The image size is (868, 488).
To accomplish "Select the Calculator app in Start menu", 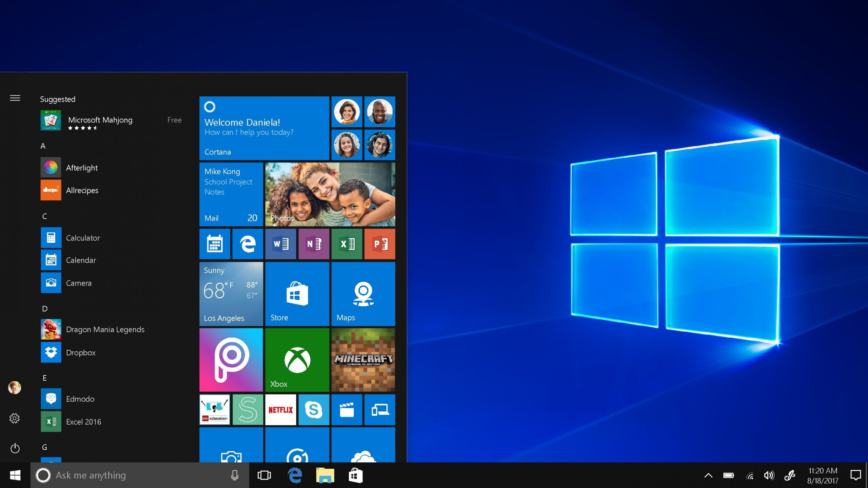I will 83,237.
